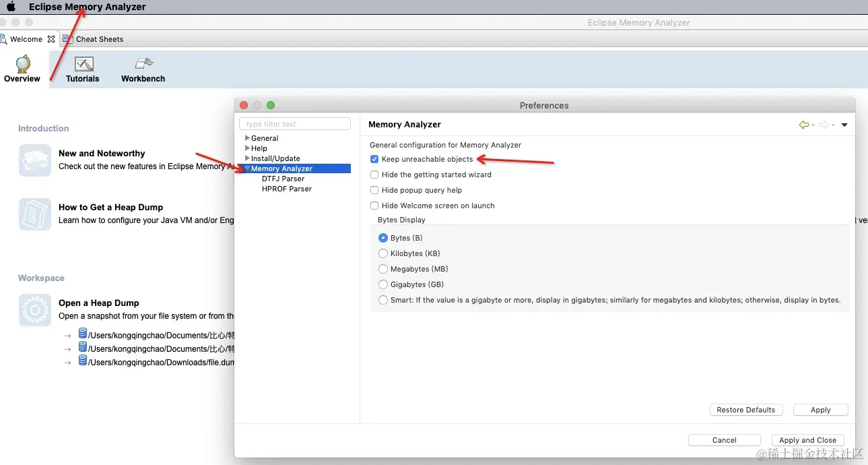
Task: Collapse the Memory Analyzer tree node
Action: (247, 168)
